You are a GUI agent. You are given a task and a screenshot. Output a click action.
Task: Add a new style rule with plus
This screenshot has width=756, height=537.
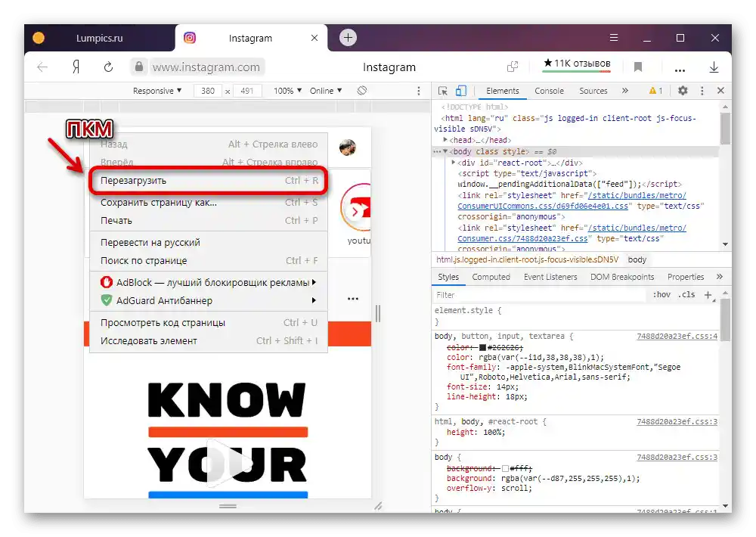click(x=708, y=295)
